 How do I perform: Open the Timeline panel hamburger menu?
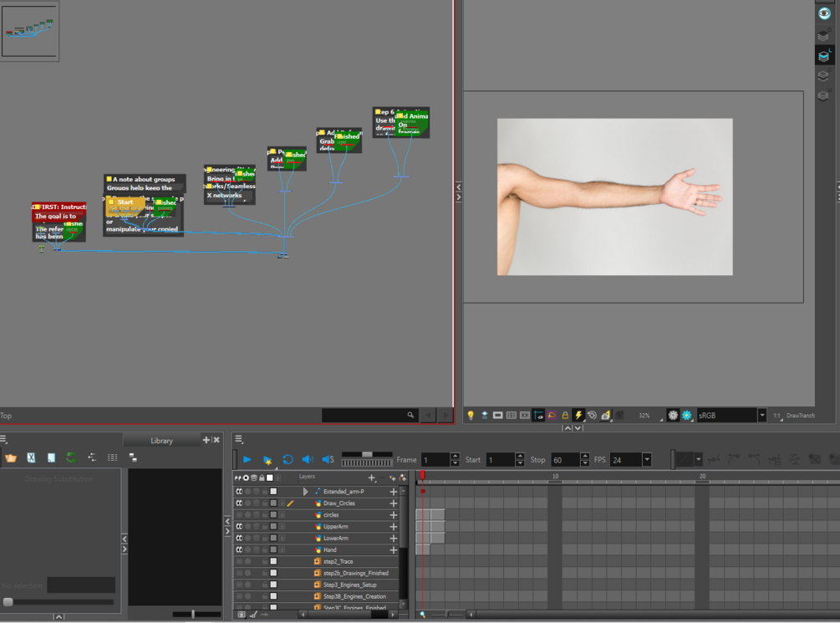[238, 438]
